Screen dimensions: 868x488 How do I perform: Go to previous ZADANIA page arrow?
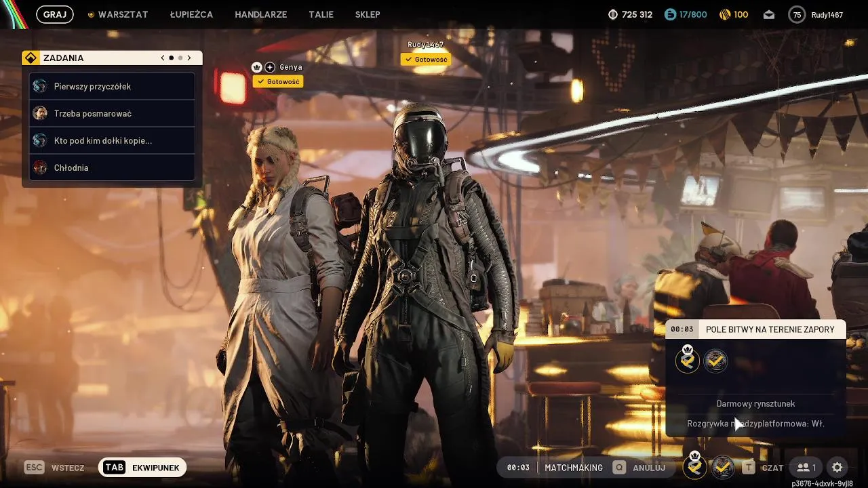(x=163, y=58)
